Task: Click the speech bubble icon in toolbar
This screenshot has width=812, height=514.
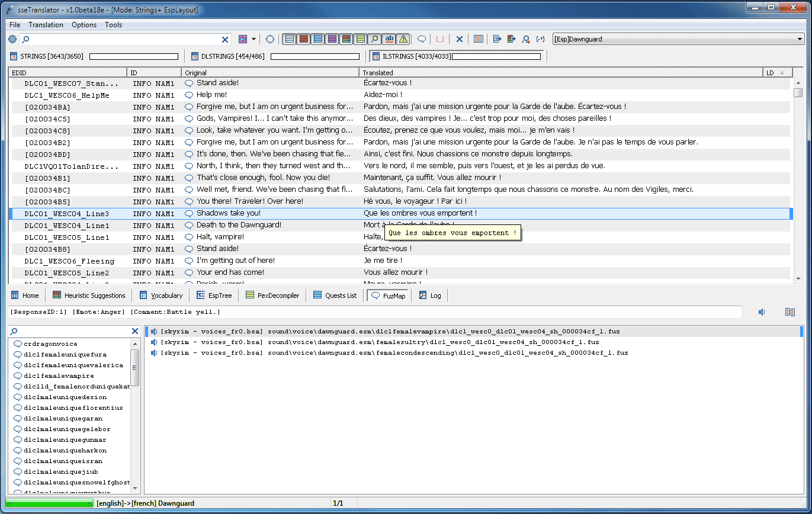Action: (x=422, y=39)
